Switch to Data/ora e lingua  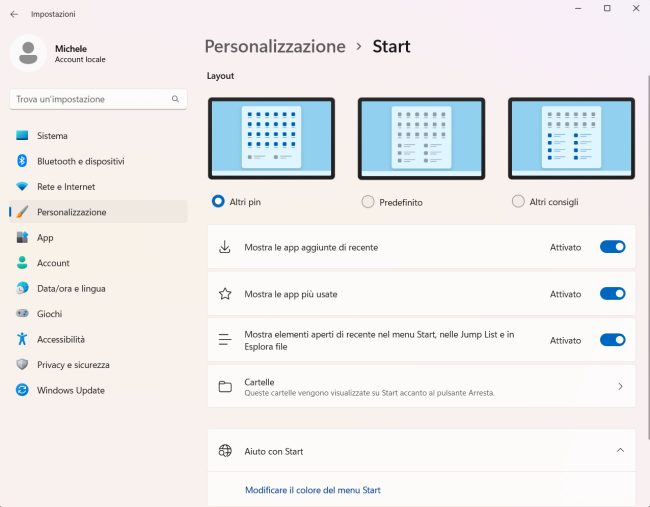click(x=98, y=288)
